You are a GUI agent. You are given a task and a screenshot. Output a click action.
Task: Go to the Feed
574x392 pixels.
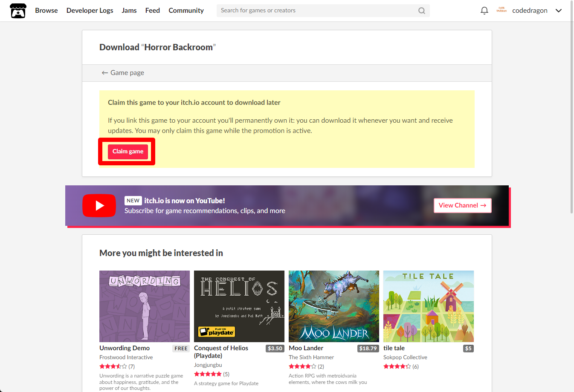pos(153,11)
